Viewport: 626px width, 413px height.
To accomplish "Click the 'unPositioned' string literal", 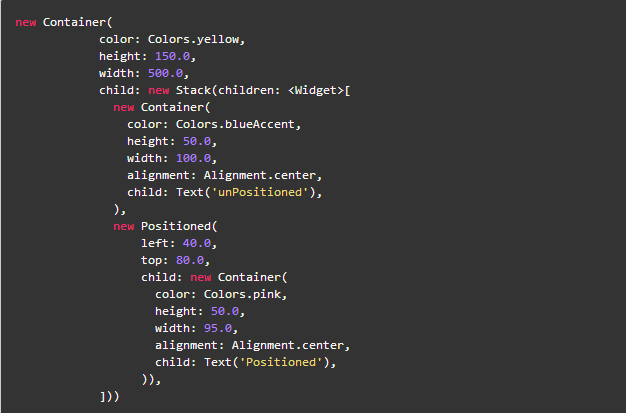I will (x=260, y=193).
